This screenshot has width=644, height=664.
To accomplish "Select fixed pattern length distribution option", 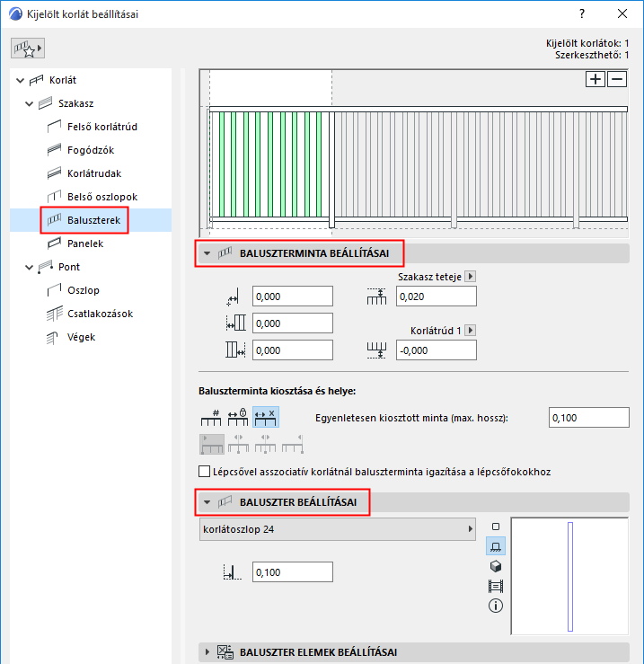I will pos(238,418).
